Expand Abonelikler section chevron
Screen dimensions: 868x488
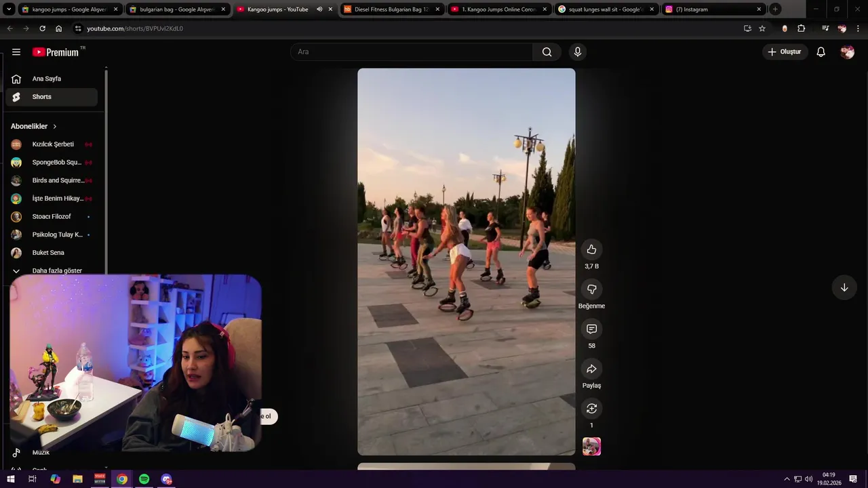(55, 127)
